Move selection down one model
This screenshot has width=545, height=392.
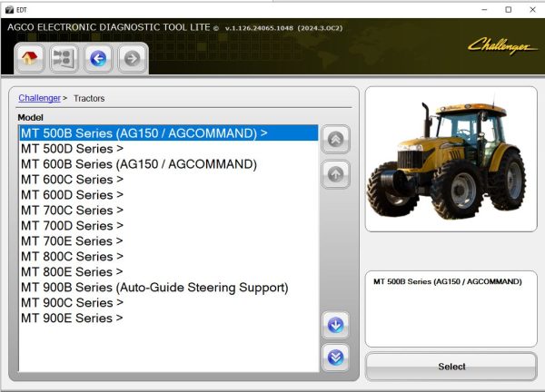pyautogui.click(x=335, y=326)
